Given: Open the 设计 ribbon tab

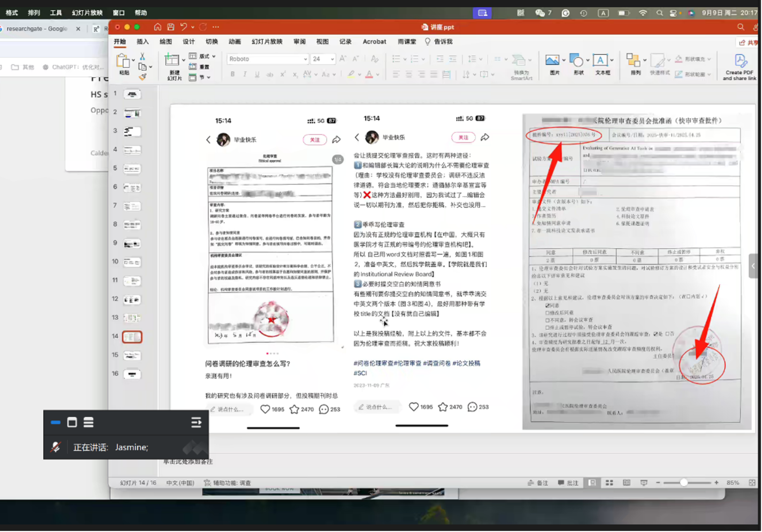Looking at the screenshot, I should coord(189,41).
